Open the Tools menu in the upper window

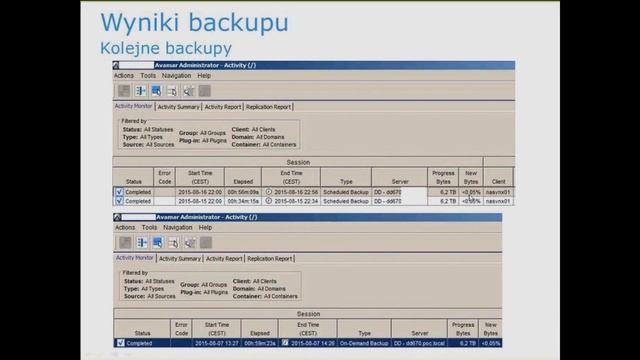tap(148, 76)
